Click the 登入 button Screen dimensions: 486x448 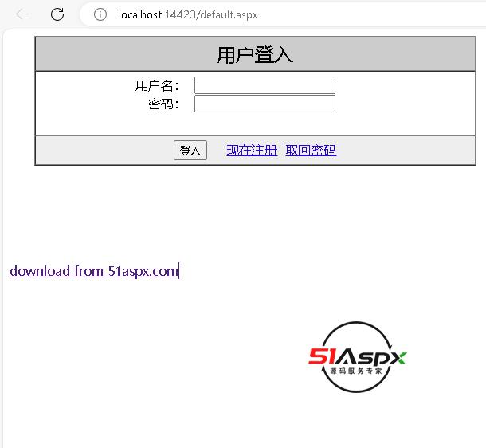190,151
